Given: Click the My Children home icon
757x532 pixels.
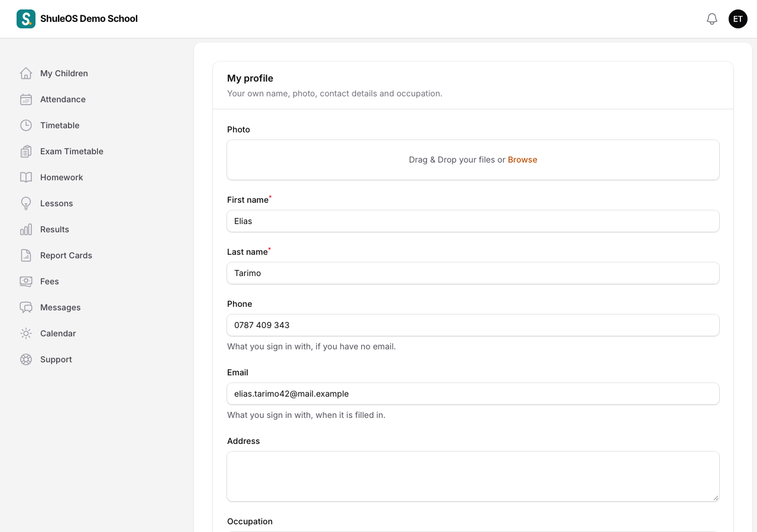Looking at the screenshot, I should click(26, 73).
